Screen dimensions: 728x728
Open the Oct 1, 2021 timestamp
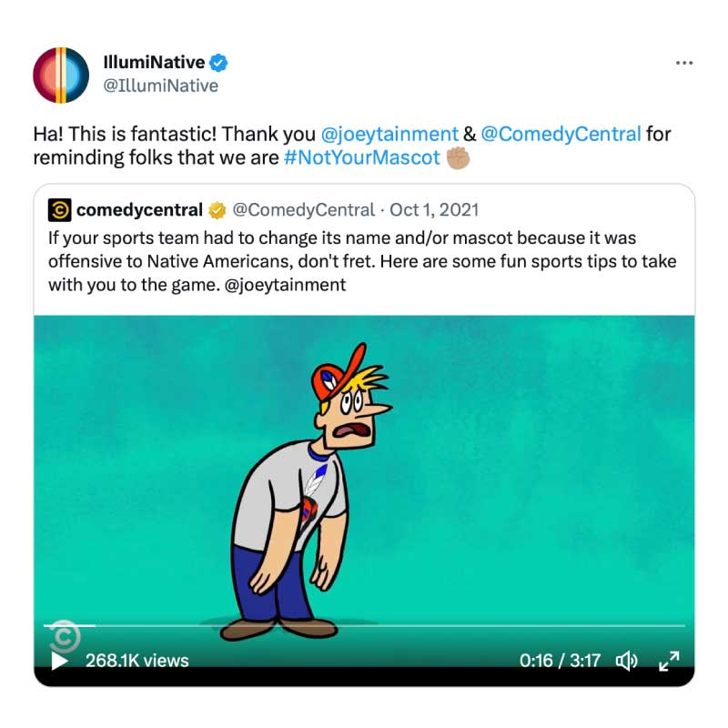pyautogui.click(x=434, y=210)
